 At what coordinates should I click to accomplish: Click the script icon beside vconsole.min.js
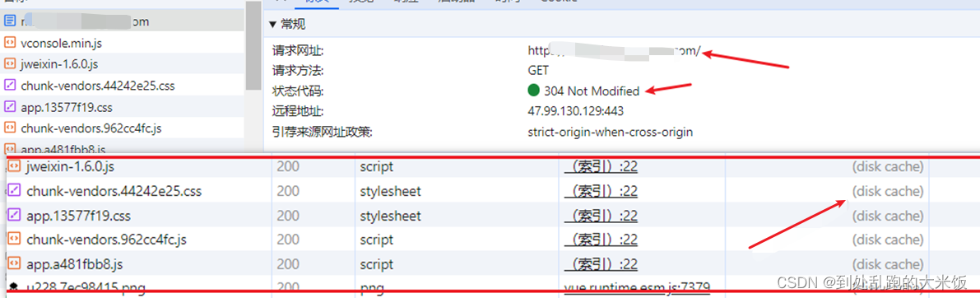point(9,43)
